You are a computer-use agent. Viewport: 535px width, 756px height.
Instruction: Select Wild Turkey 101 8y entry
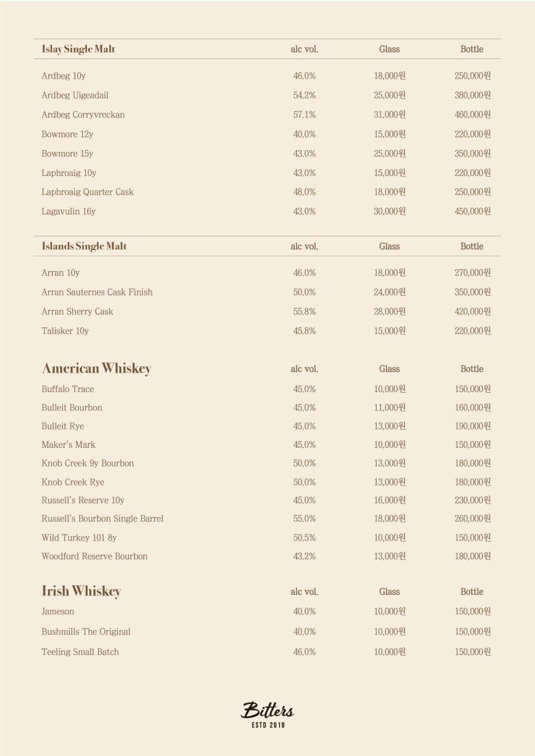tap(79, 538)
